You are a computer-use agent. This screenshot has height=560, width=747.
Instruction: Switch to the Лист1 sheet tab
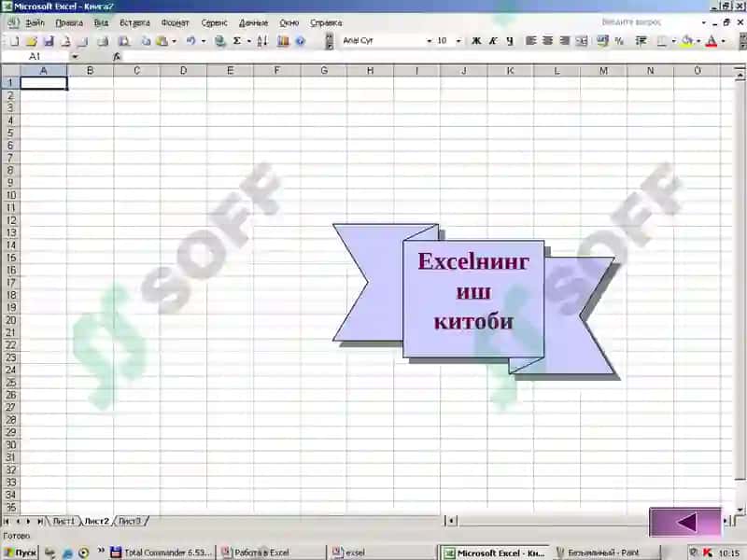point(63,522)
